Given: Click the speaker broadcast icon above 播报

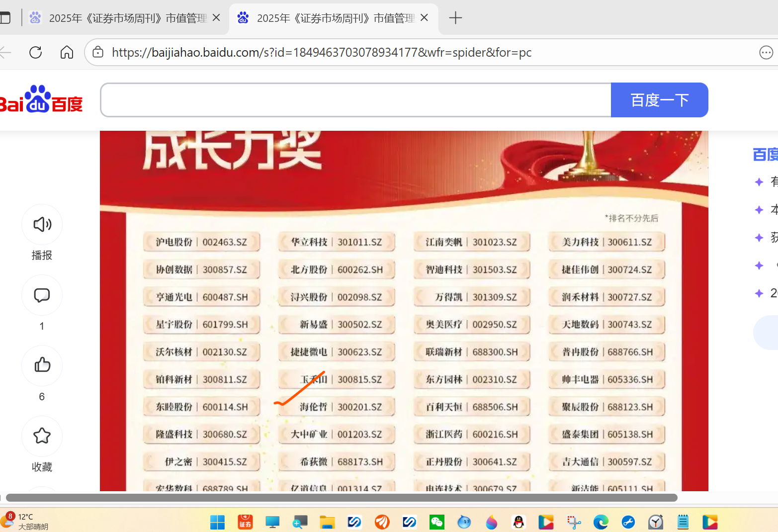Looking at the screenshot, I should click(42, 225).
